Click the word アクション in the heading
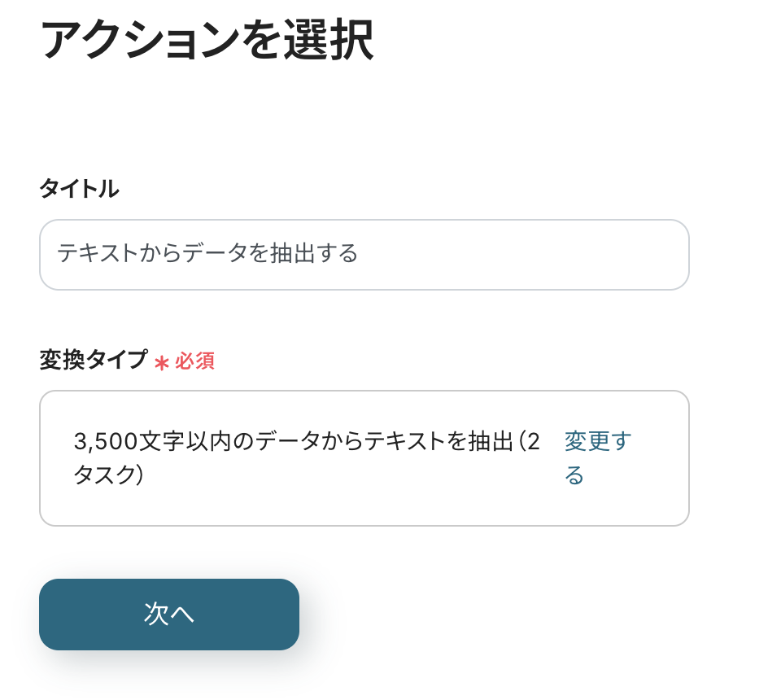781x700 pixels. (x=140, y=41)
